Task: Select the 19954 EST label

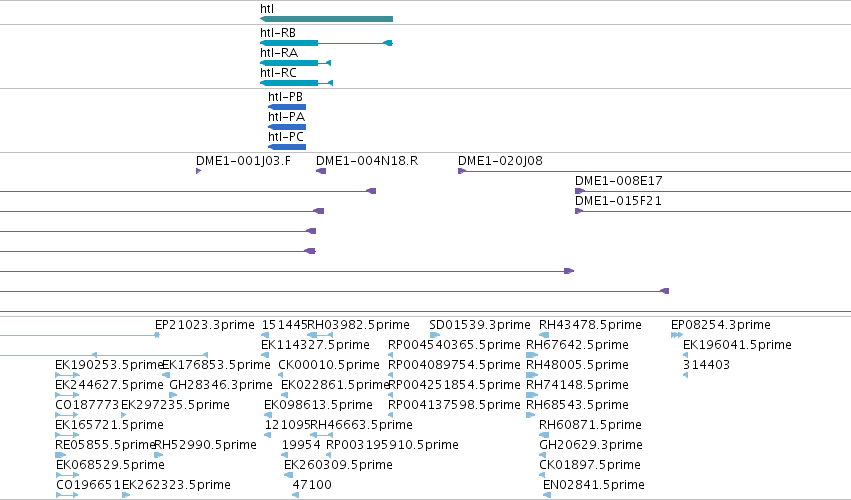Action: 301,446
